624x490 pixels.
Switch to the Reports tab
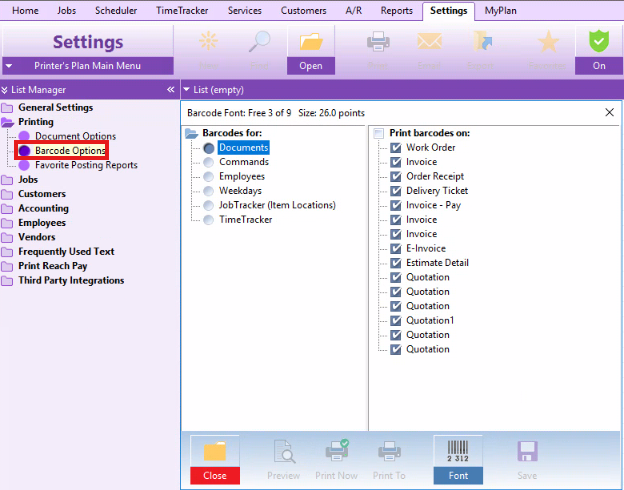pyautogui.click(x=396, y=11)
